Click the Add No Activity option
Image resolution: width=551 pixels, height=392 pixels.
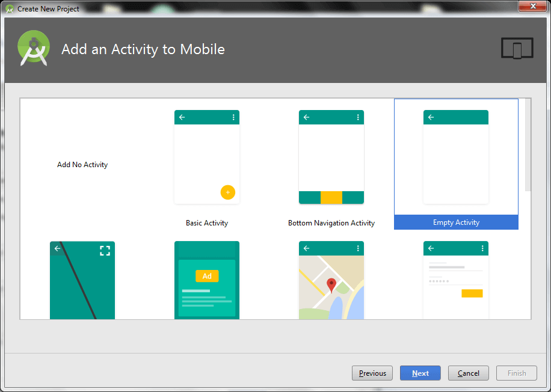coord(82,165)
